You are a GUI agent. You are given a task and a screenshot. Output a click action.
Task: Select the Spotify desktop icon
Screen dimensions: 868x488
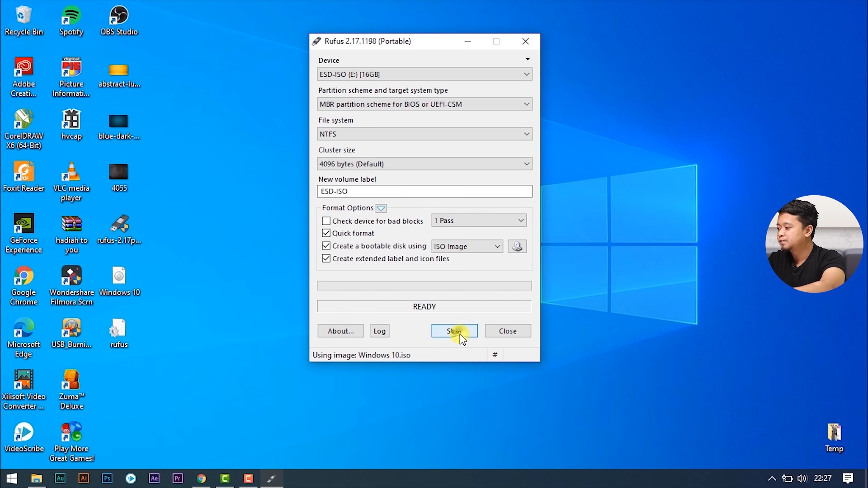tap(71, 21)
